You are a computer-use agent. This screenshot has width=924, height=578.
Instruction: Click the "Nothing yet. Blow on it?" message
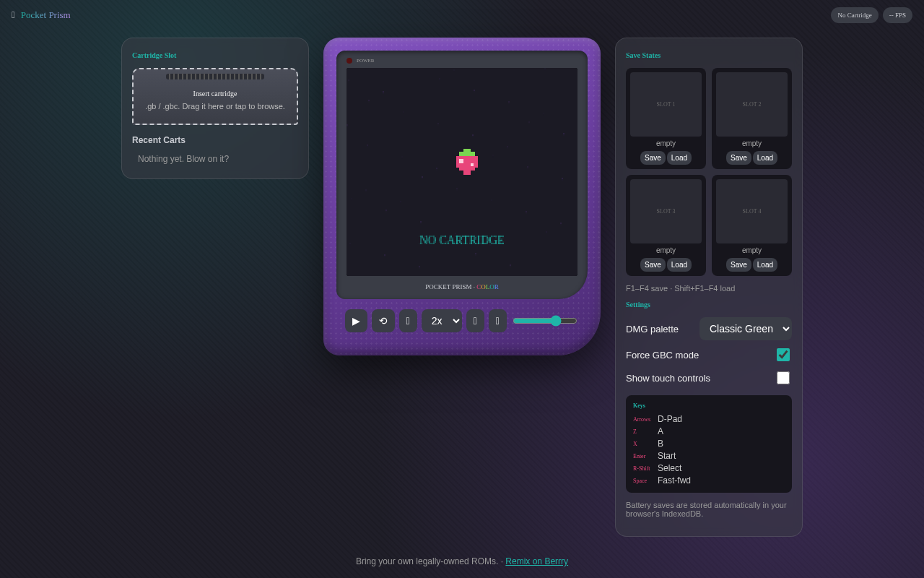click(x=183, y=159)
